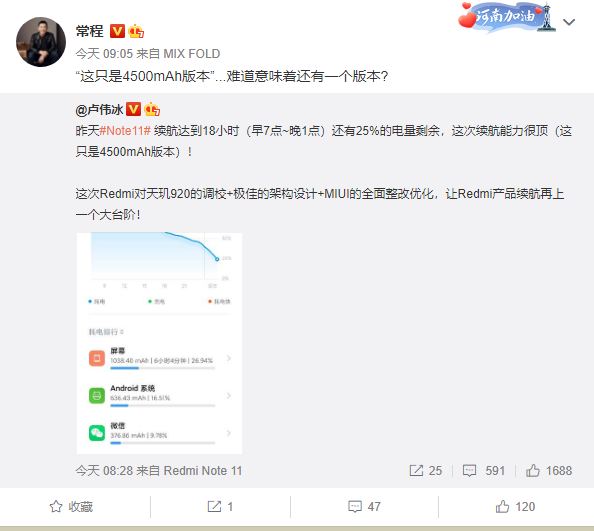
Task: Click the repost icon showing 25
Action: pyautogui.click(x=426, y=471)
